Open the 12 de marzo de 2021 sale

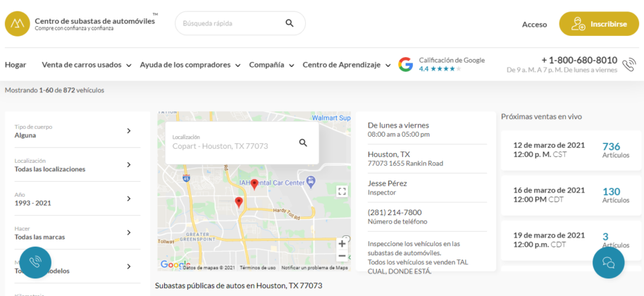click(571, 150)
